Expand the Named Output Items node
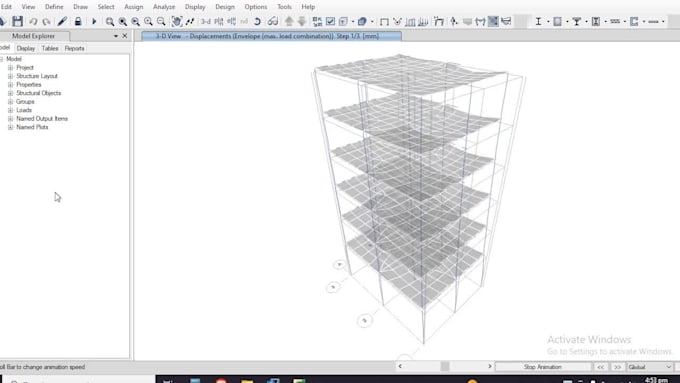The width and height of the screenshot is (680, 383). 10,118
